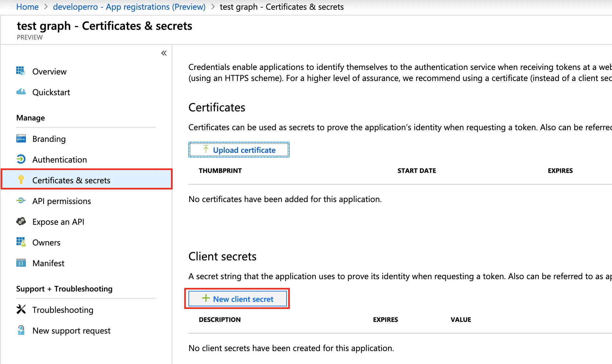
Task: Select Manifest in the Manage menu
Action: [x=48, y=263]
